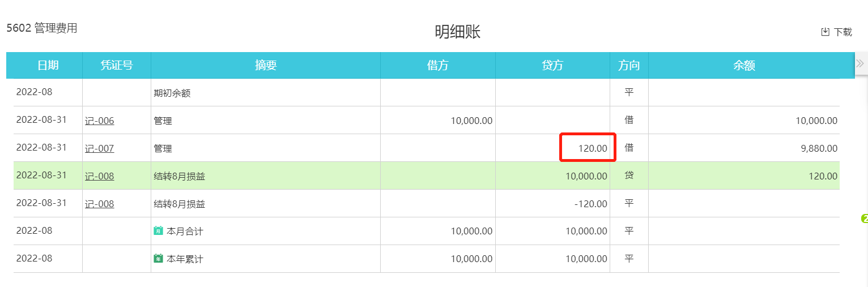Click the 日期 column header
This screenshot has width=868, height=287.
pyautogui.click(x=48, y=65)
